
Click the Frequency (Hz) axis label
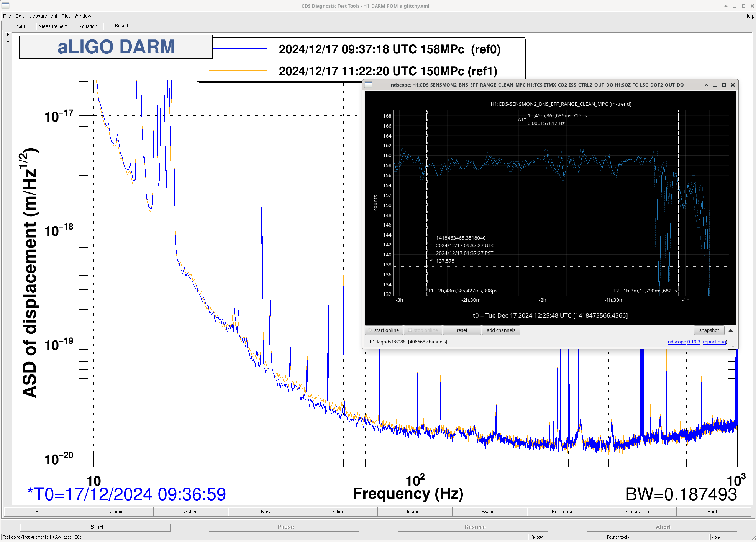click(x=408, y=494)
